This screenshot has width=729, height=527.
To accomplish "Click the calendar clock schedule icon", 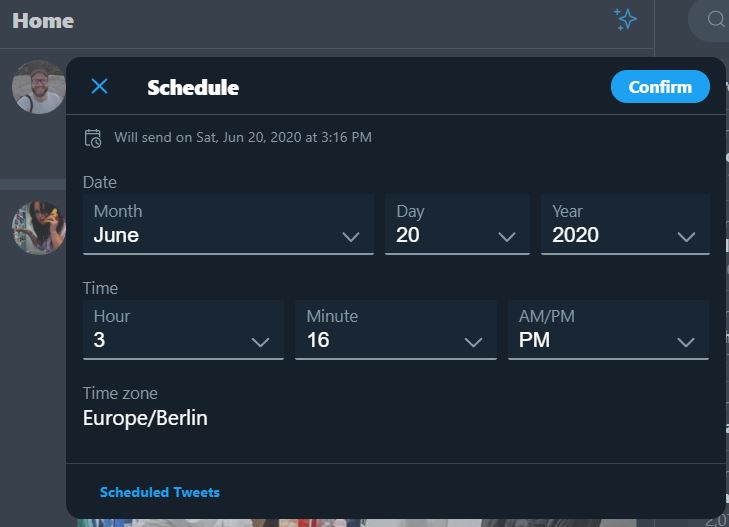I will (x=93, y=138).
